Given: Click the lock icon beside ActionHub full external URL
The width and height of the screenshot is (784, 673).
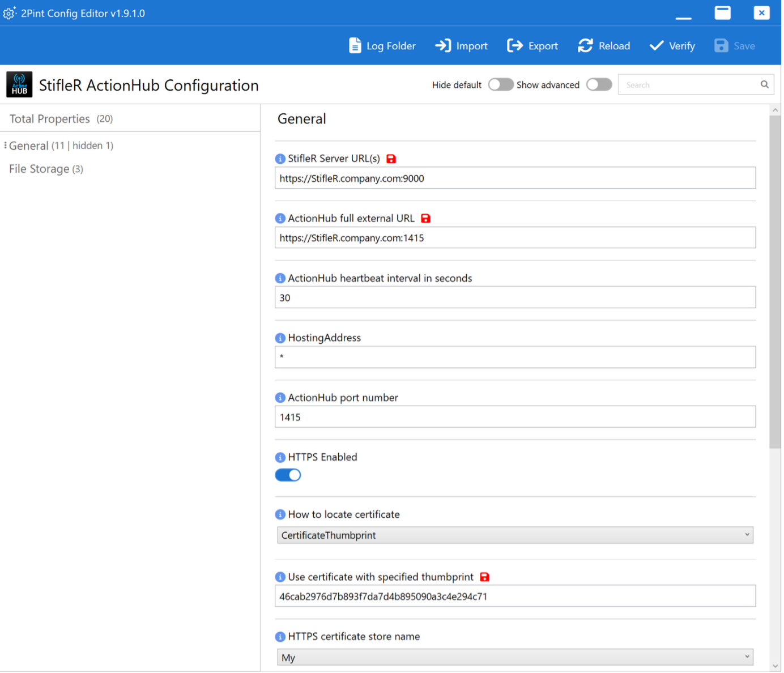Looking at the screenshot, I should [426, 218].
